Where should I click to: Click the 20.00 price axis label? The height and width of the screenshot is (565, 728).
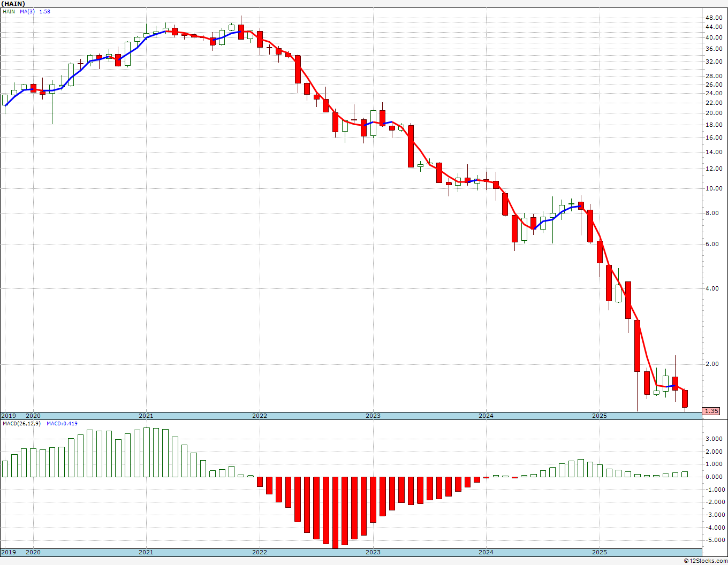point(713,113)
